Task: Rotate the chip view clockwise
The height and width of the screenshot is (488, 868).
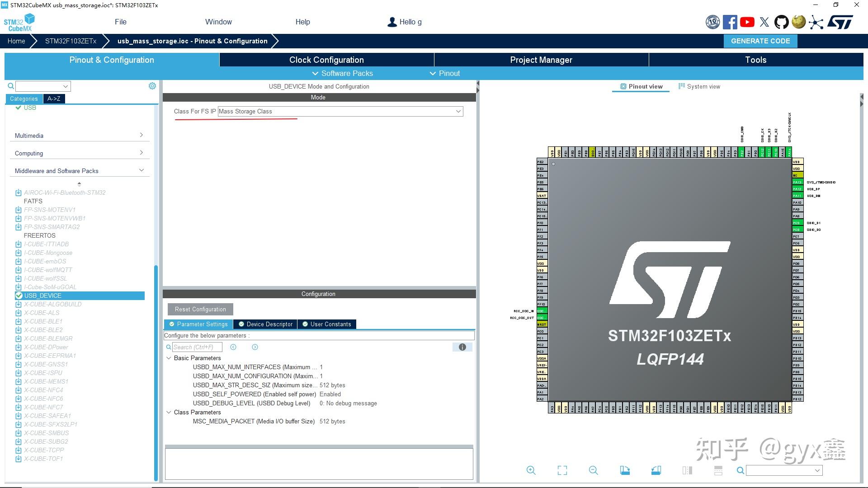Action: (x=625, y=470)
